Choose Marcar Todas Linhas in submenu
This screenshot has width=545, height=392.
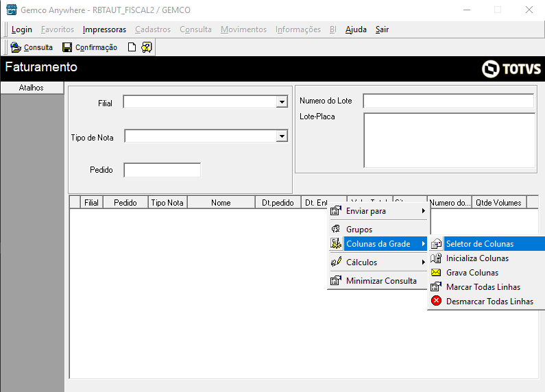pos(487,286)
